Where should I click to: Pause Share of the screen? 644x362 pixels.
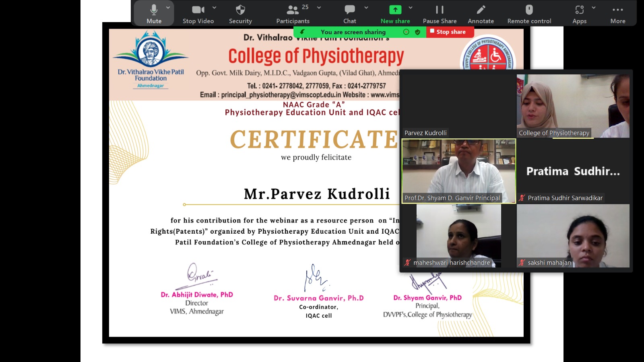(440, 14)
